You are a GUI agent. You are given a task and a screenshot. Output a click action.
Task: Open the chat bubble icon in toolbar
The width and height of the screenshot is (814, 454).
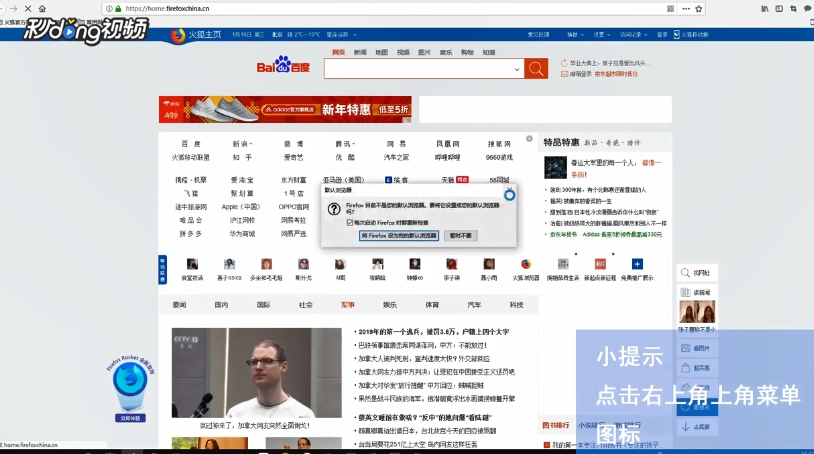click(x=807, y=9)
